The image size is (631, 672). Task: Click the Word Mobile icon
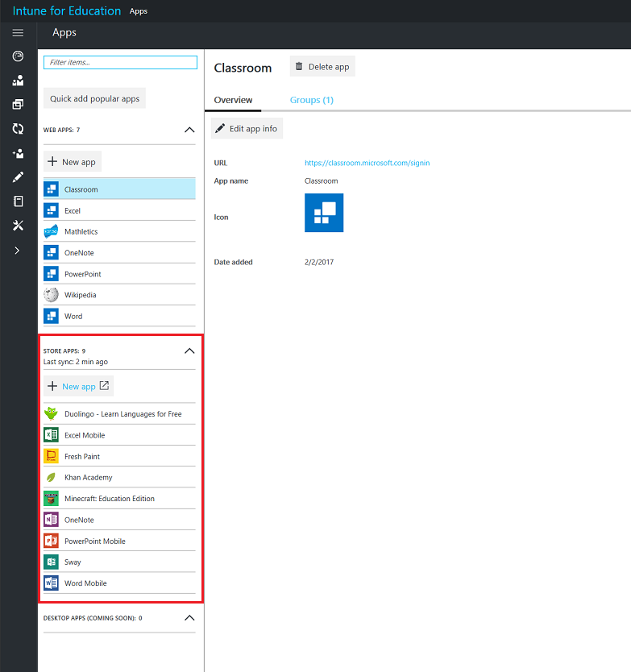(x=51, y=583)
